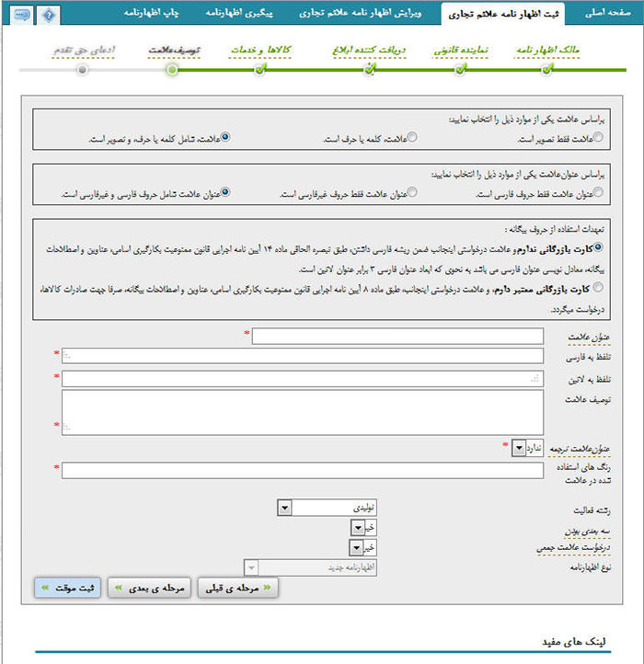Image resolution: width=644 pixels, height=664 pixels.
Task: Click the لینک های مفید heading
Action: point(574,642)
